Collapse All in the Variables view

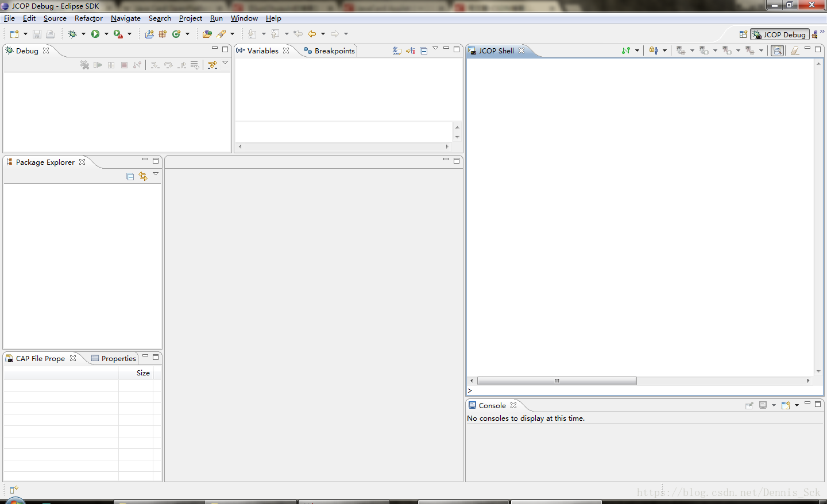point(423,51)
